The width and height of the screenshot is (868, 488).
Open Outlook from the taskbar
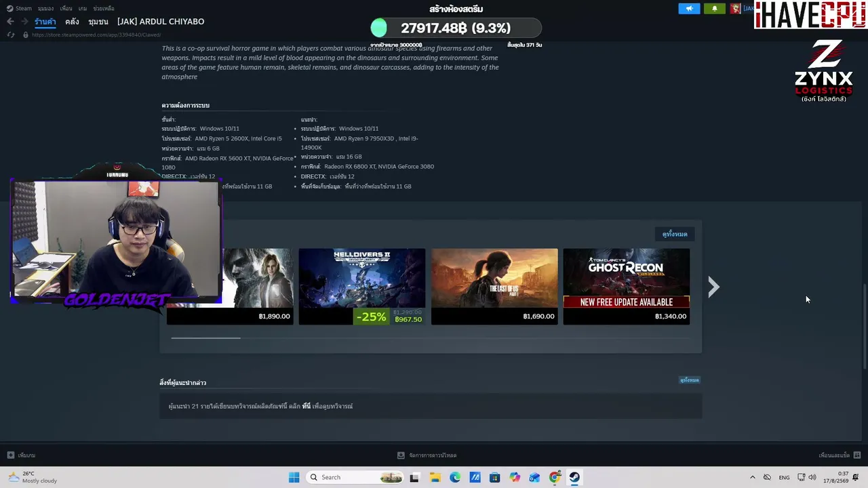pyautogui.click(x=534, y=477)
